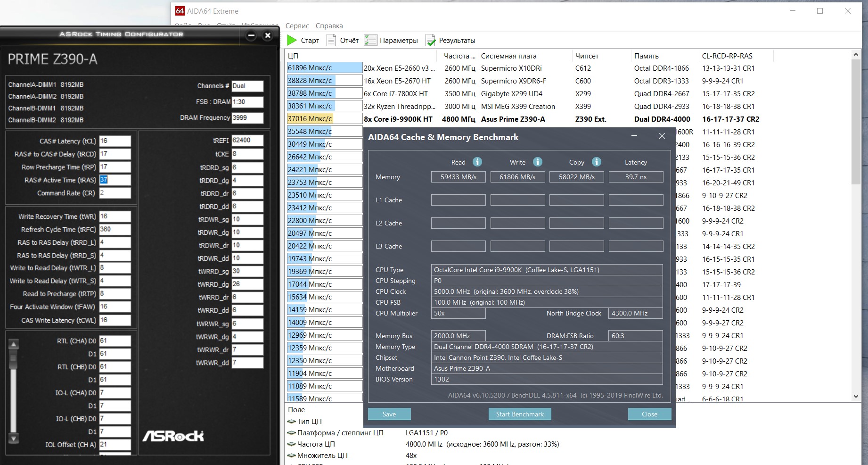Click the Write to Read Delay (tWTR_S) field
Image resolution: width=868 pixels, height=465 pixels.
(115, 281)
